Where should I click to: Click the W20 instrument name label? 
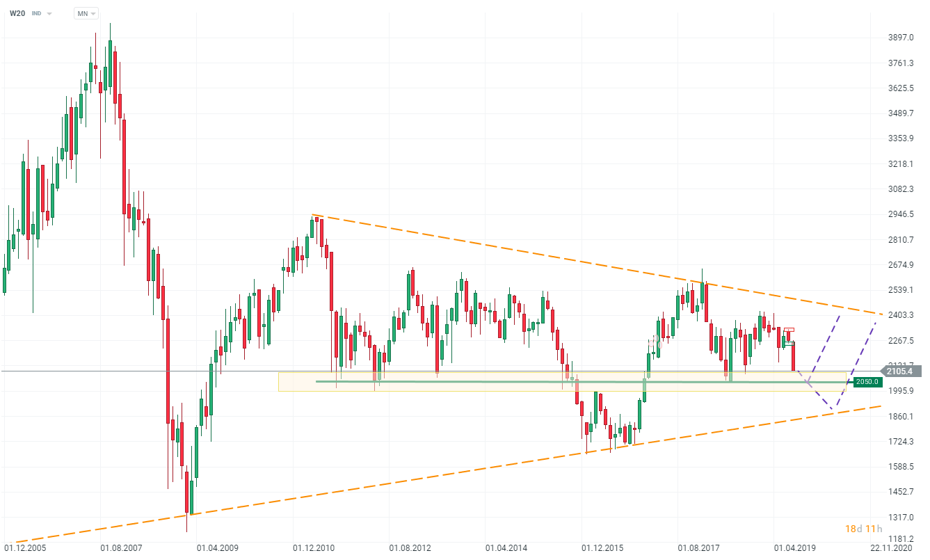tap(17, 13)
